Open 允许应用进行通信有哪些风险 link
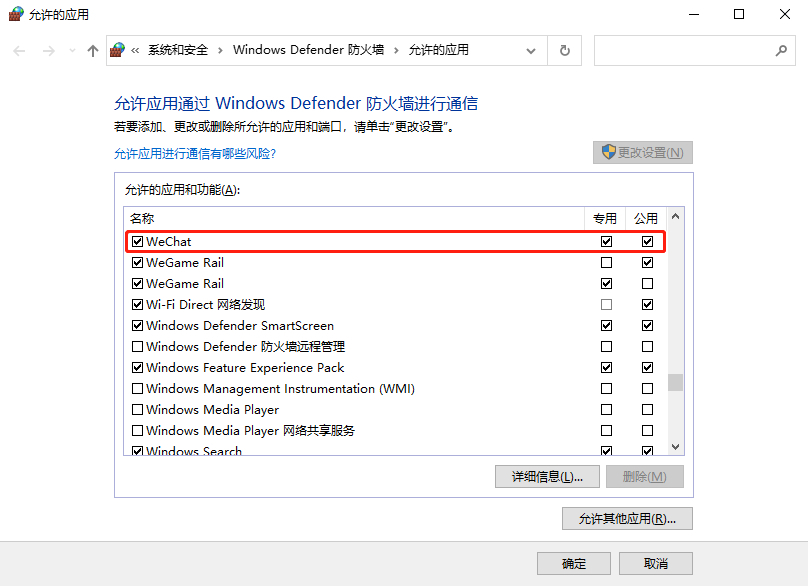Screen dimensions: 808x586 click(195, 154)
